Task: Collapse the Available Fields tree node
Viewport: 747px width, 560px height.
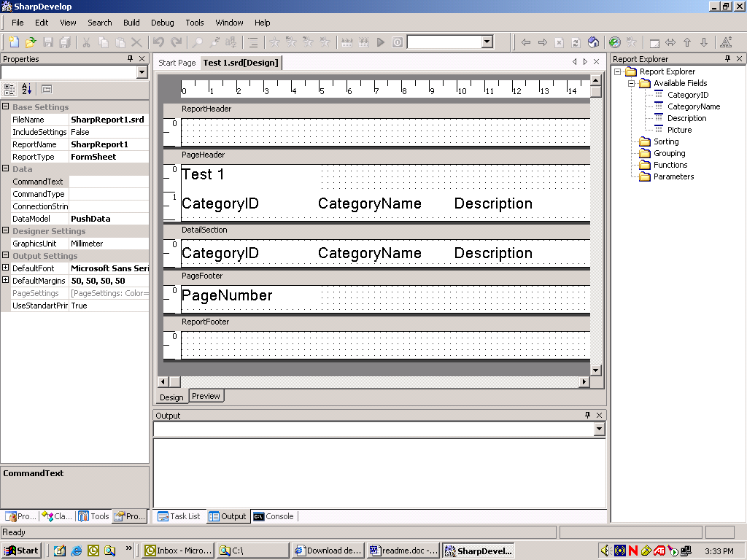Action: (631, 83)
